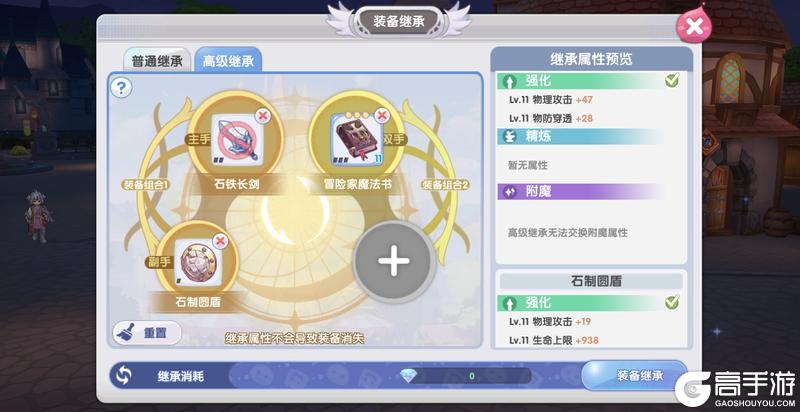Remove the 冒险家魔法书 from two-hand slot

[x=382, y=116]
